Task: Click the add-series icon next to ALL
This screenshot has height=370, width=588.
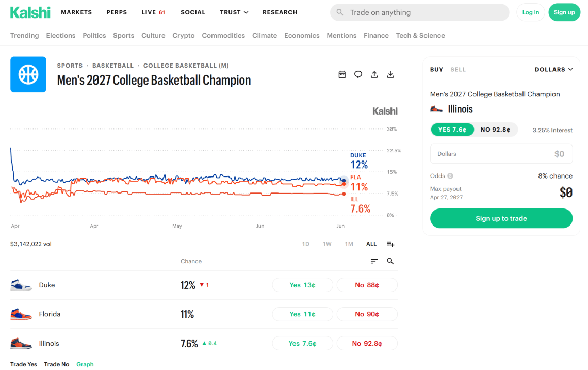Action: click(390, 244)
